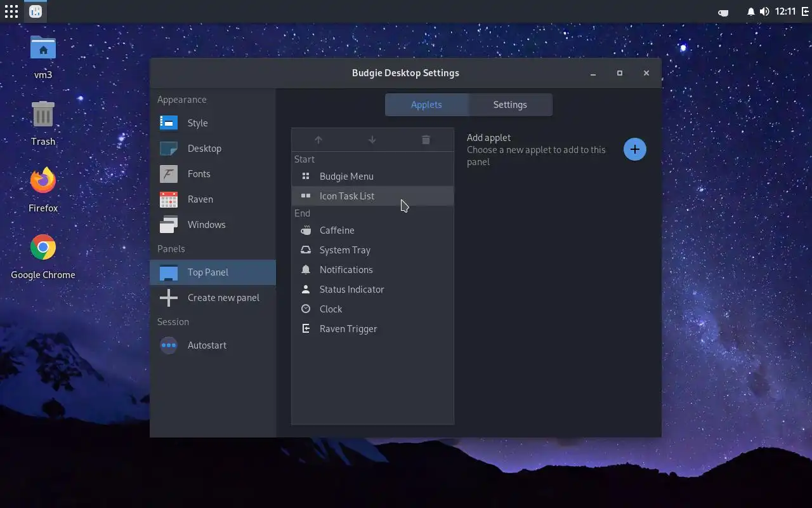This screenshot has width=812, height=508.
Task: Open the Autostart settings page
Action: click(x=213, y=345)
